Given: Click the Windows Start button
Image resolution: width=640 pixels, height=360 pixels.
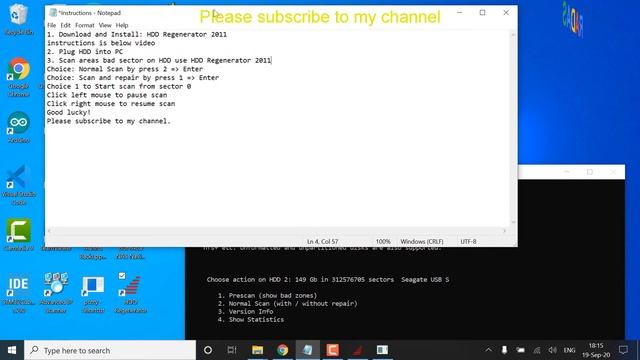Looking at the screenshot, I should coord(12,350).
